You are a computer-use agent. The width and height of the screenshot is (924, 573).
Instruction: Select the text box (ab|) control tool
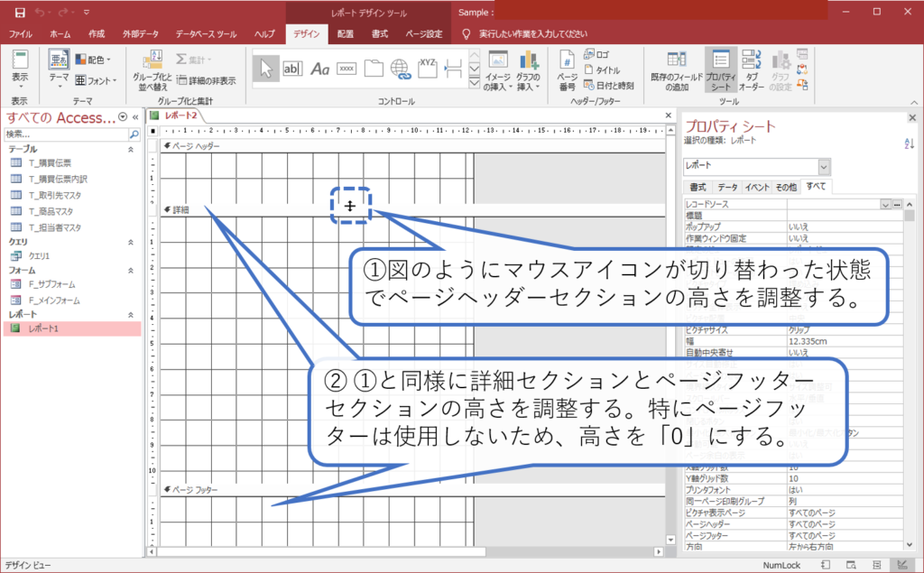[293, 69]
